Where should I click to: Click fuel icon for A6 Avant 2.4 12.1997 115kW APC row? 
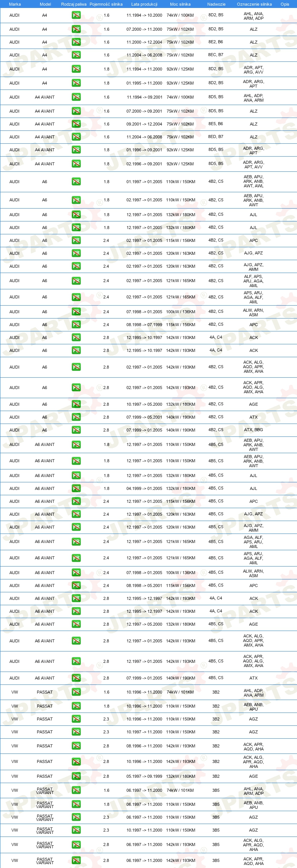pyautogui.click(x=76, y=501)
